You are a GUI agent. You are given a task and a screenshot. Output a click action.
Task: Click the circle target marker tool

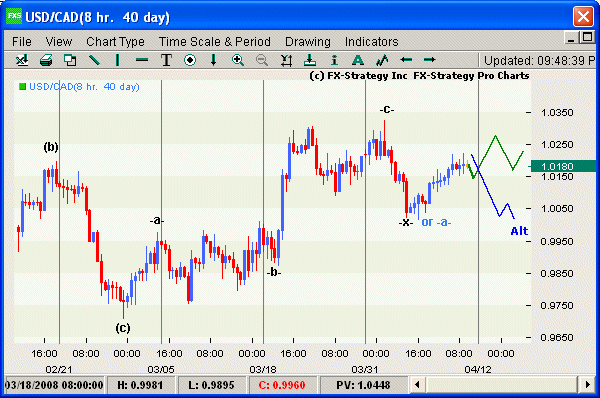[190, 60]
